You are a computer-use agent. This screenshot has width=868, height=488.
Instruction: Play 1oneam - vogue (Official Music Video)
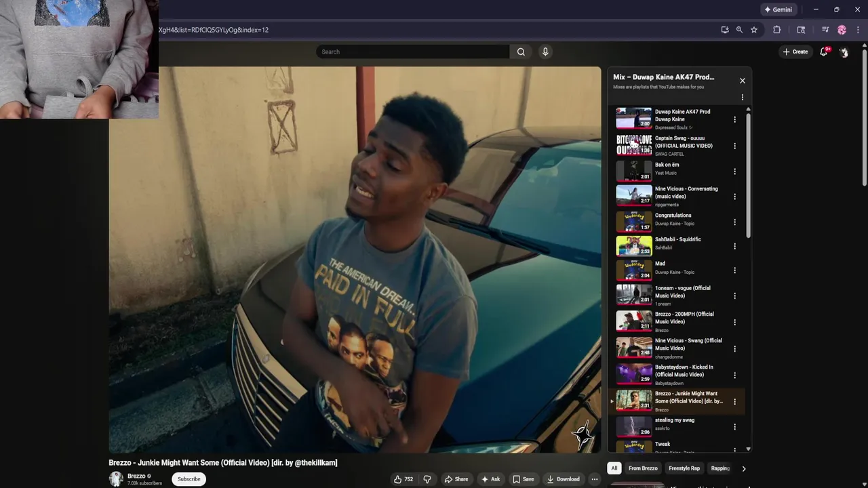pos(633,295)
